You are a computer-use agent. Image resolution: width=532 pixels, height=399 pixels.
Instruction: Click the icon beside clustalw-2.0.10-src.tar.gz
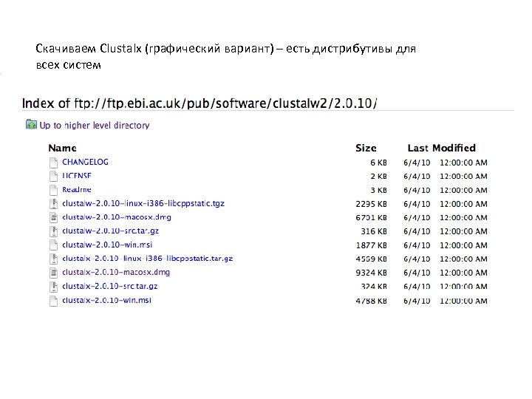[x=53, y=231]
